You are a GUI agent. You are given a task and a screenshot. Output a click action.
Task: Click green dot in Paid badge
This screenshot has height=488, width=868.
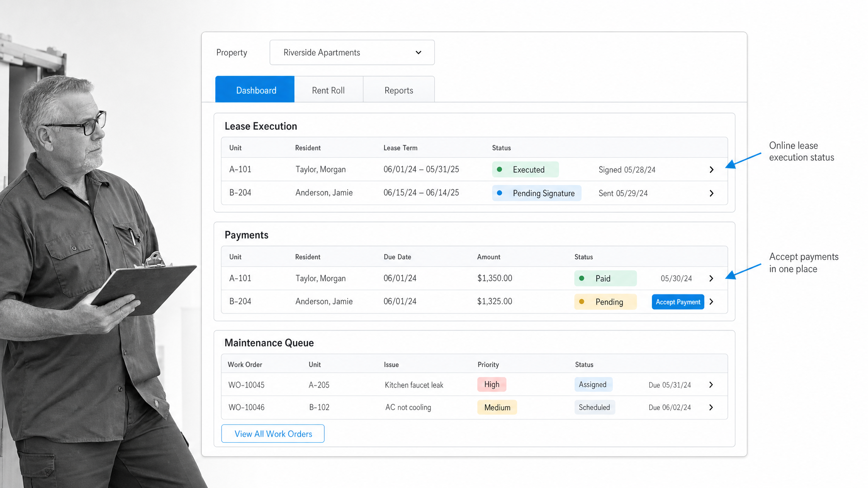pyautogui.click(x=582, y=278)
